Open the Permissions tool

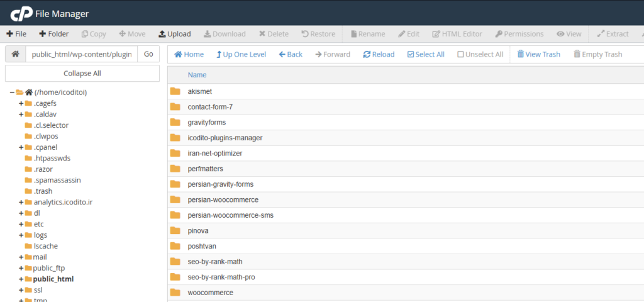(x=519, y=34)
